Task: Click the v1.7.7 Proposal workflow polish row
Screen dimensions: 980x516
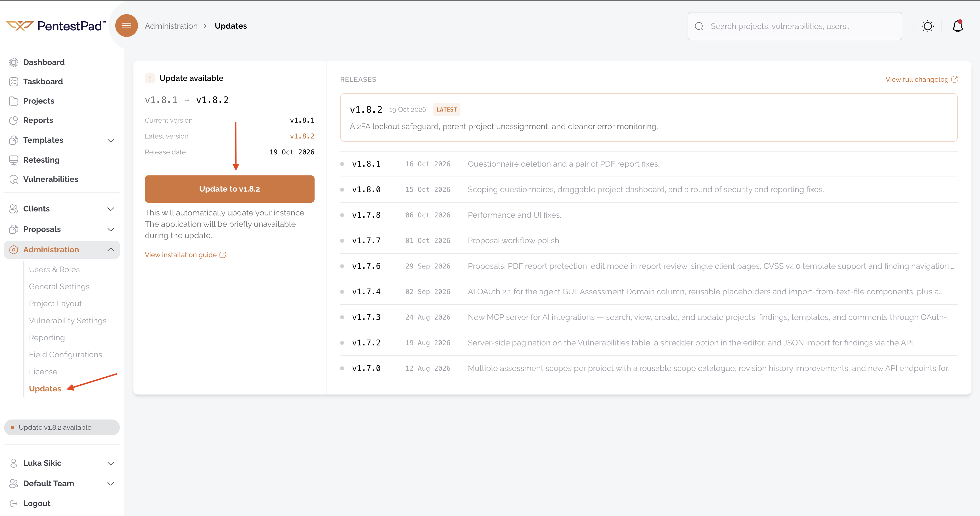Action: 649,241
